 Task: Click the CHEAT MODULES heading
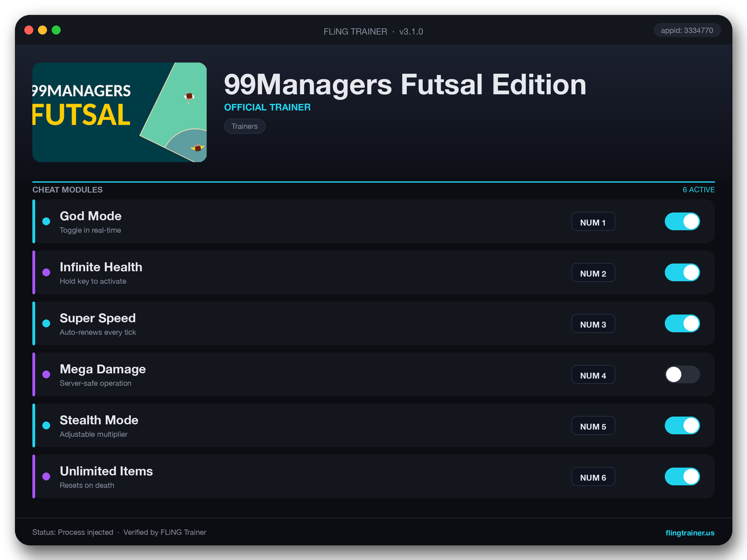click(68, 190)
